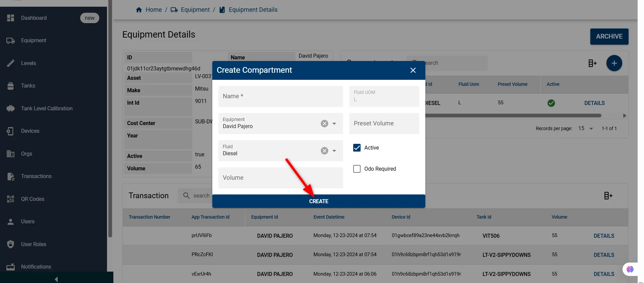The width and height of the screenshot is (644, 283).
Task: Click the new badge beside Dashboard
Action: click(90, 18)
